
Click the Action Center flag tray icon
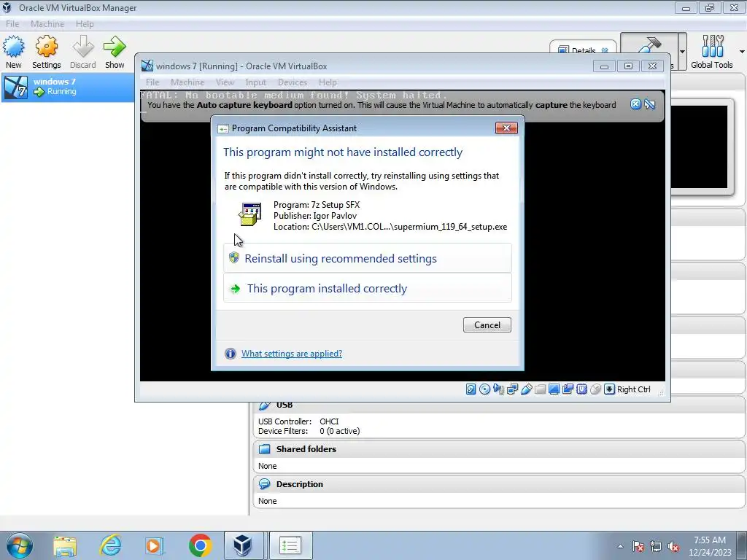pyautogui.click(x=638, y=546)
